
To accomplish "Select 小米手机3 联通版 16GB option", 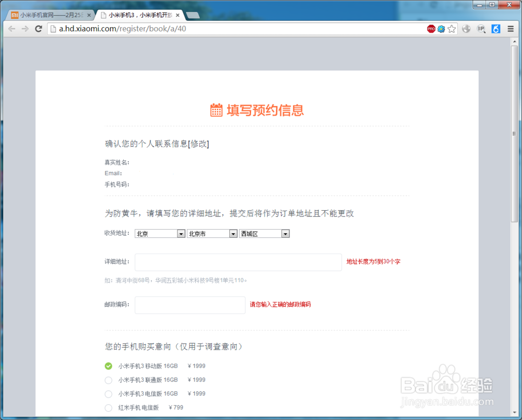I will [109, 380].
